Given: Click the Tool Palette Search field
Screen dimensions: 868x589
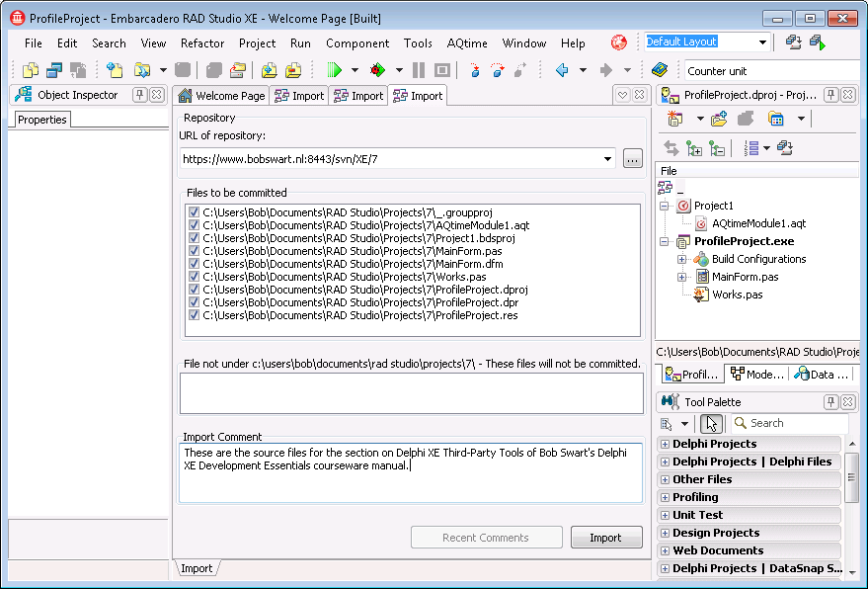Looking at the screenshot, I should click(789, 423).
